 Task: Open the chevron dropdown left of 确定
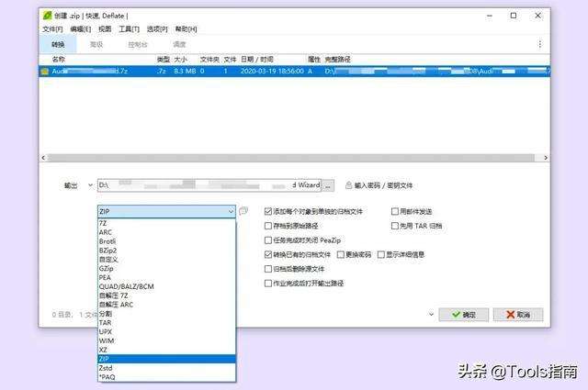point(431,315)
